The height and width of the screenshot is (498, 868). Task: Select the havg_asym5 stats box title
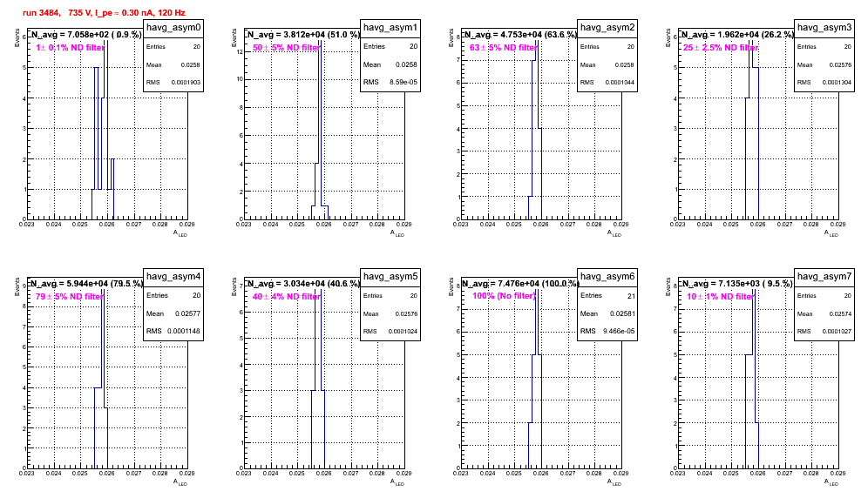pyautogui.click(x=390, y=277)
